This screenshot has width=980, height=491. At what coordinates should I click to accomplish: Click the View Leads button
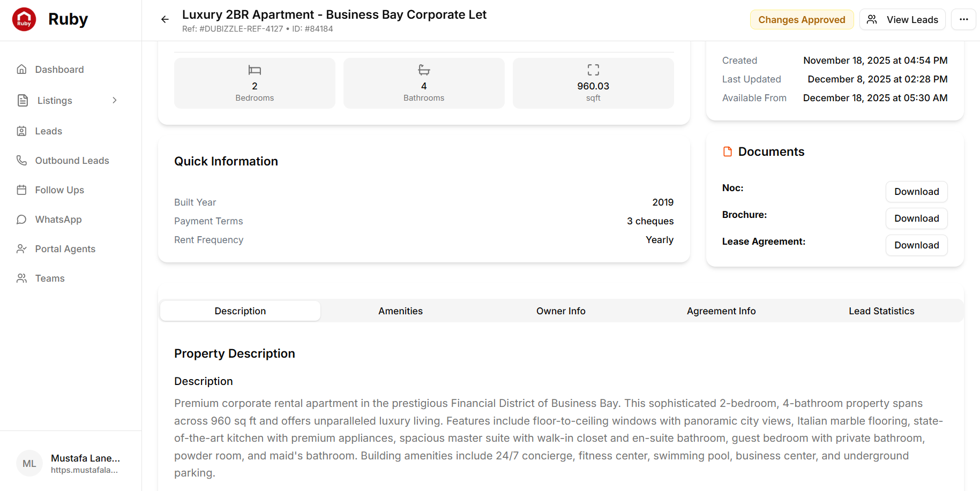[x=902, y=20]
